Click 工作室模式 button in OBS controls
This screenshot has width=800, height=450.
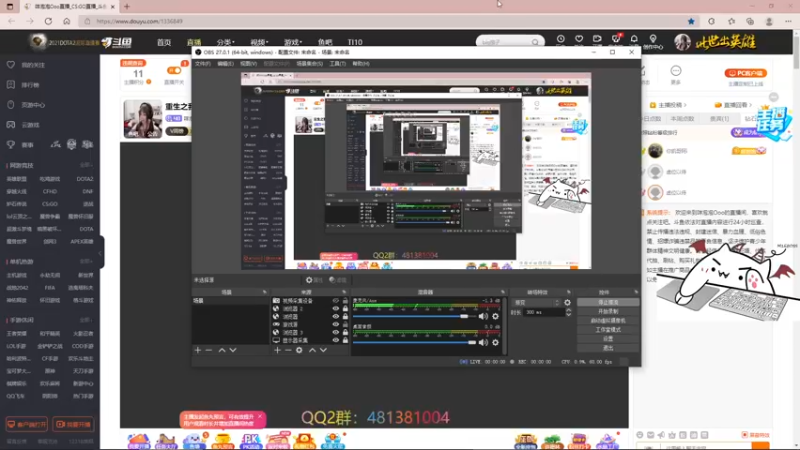click(x=608, y=330)
